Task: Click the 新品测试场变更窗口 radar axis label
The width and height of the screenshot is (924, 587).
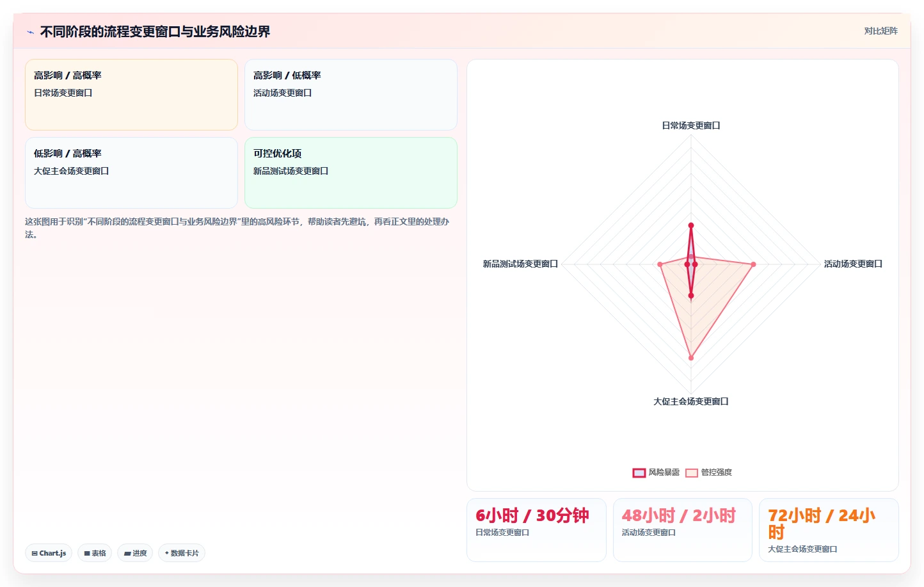Action: click(x=520, y=264)
